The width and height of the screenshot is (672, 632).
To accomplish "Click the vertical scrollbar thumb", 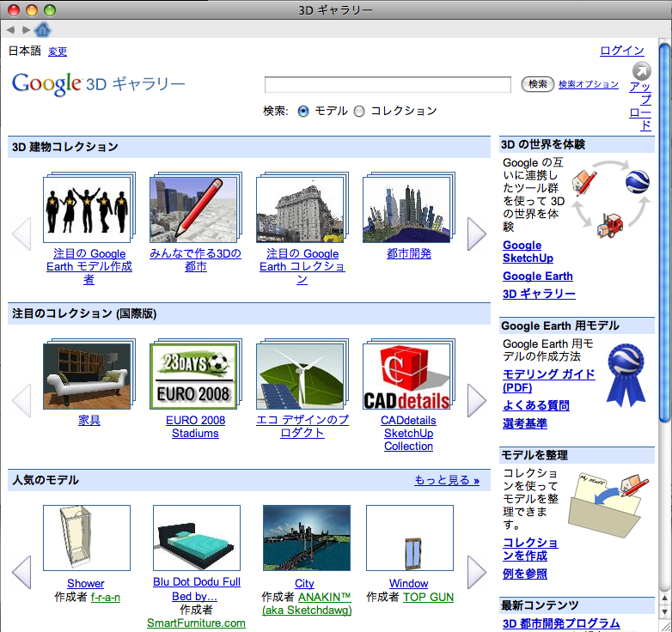I will click(x=665, y=231).
